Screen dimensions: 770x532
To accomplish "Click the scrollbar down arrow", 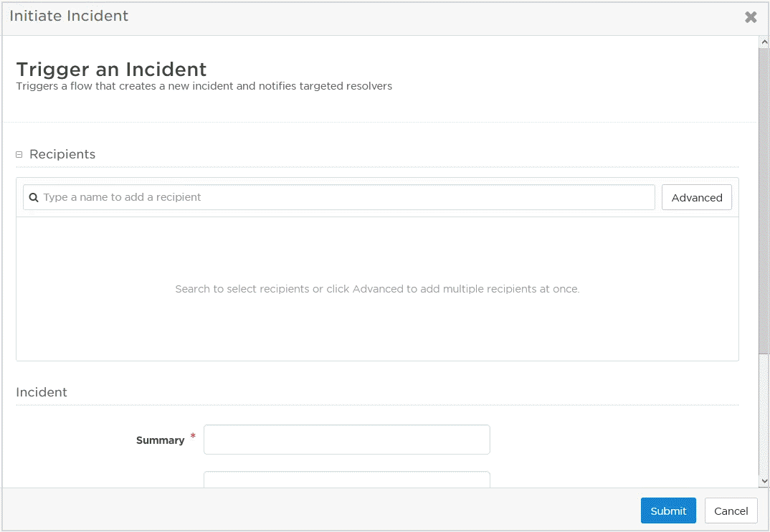I will pyautogui.click(x=764, y=481).
